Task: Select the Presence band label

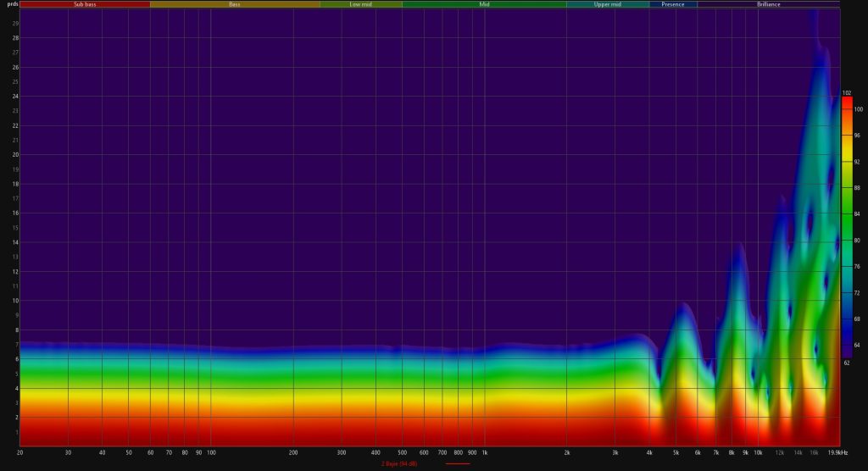Action: click(x=673, y=4)
